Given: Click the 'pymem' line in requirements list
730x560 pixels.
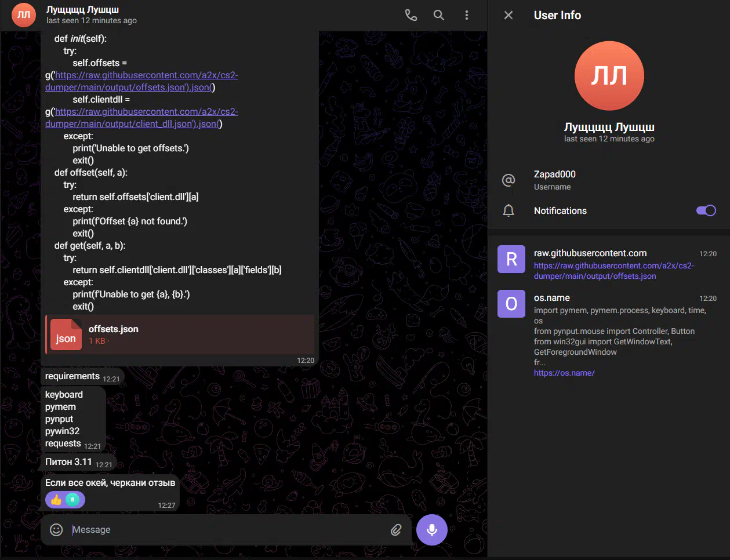Looking at the screenshot, I should [60, 407].
